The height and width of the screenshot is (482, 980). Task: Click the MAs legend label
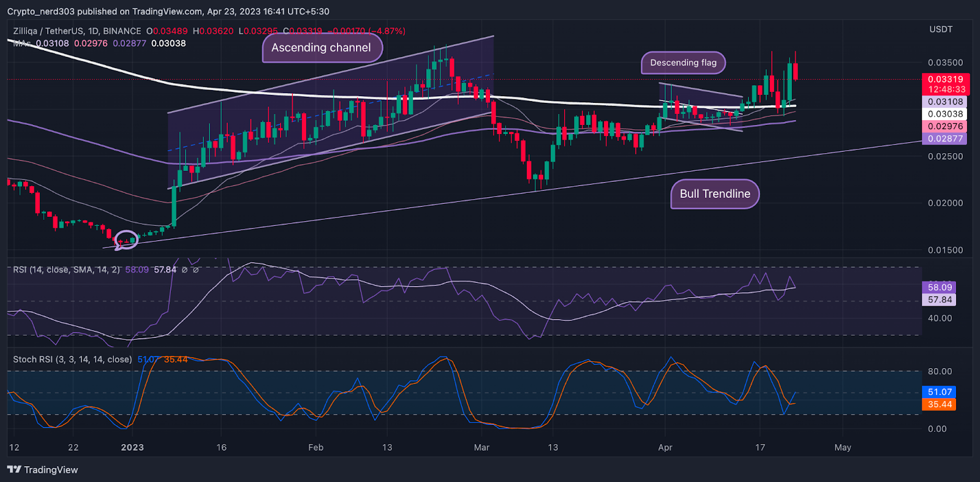pyautogui.click(x=22, y=43)
